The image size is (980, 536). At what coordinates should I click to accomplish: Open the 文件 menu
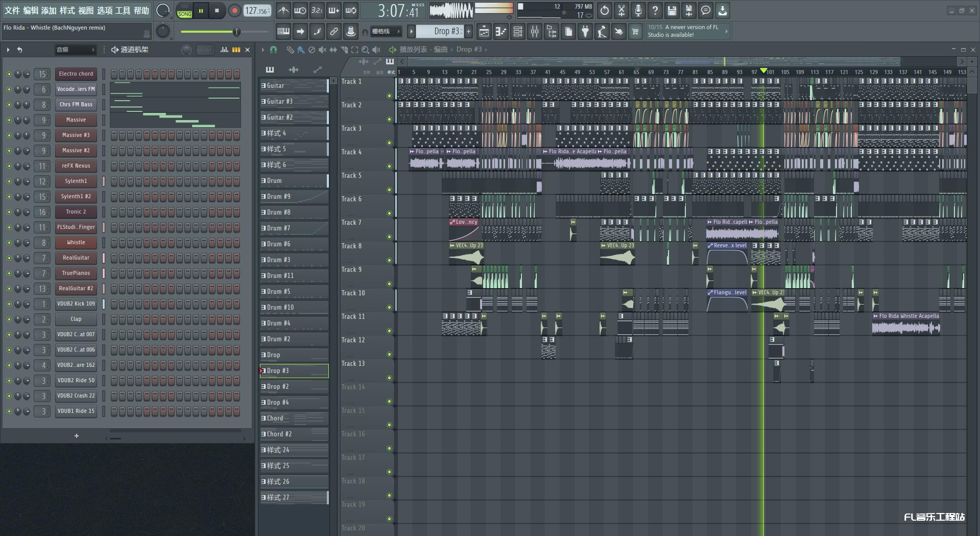pyautogui.click(x=12, y=10)
